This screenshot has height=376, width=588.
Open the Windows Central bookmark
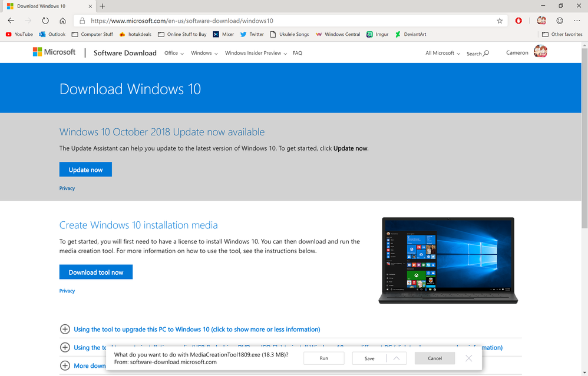tap(338, 34)
